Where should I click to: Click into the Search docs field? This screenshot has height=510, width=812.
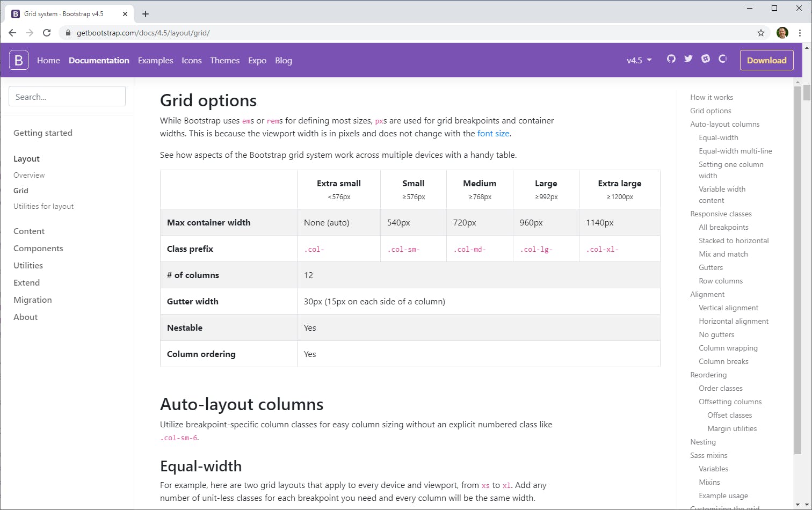(67, 97)
